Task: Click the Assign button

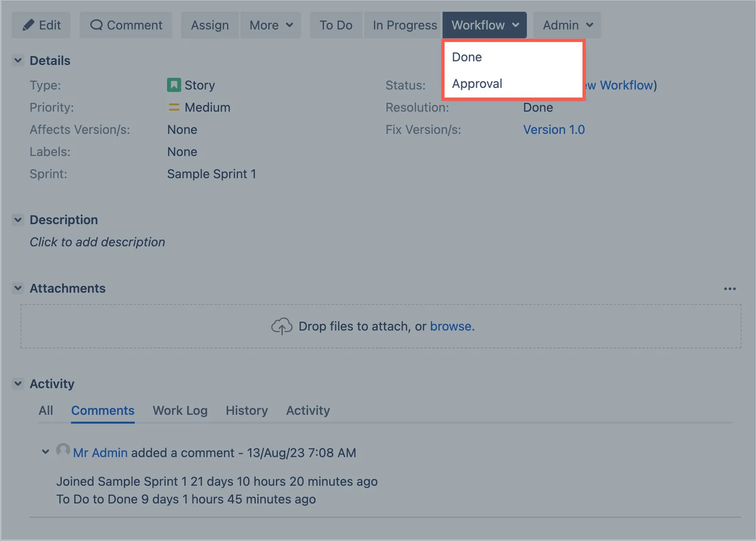Action: [210, 25]
